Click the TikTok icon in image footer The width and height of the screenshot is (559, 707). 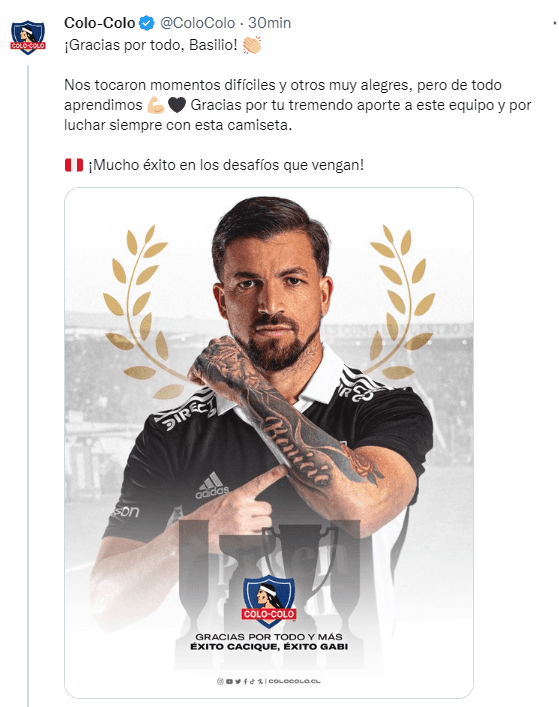click(252, 681)
